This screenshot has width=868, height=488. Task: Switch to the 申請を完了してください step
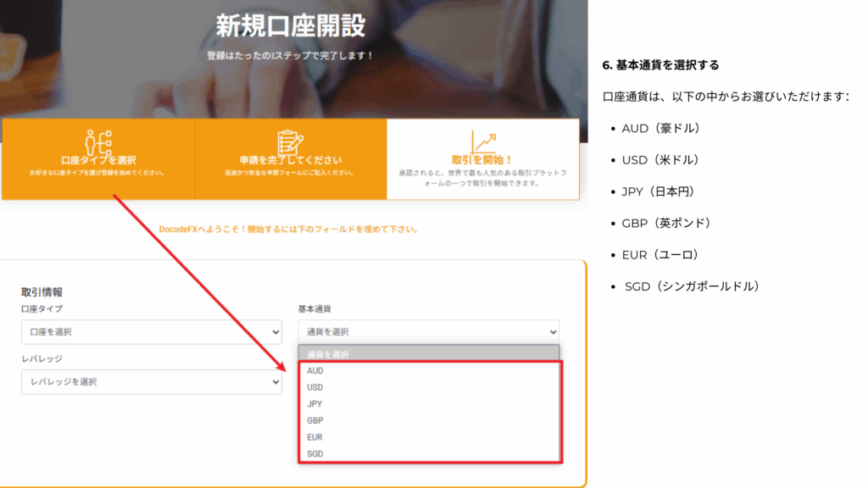290,159
